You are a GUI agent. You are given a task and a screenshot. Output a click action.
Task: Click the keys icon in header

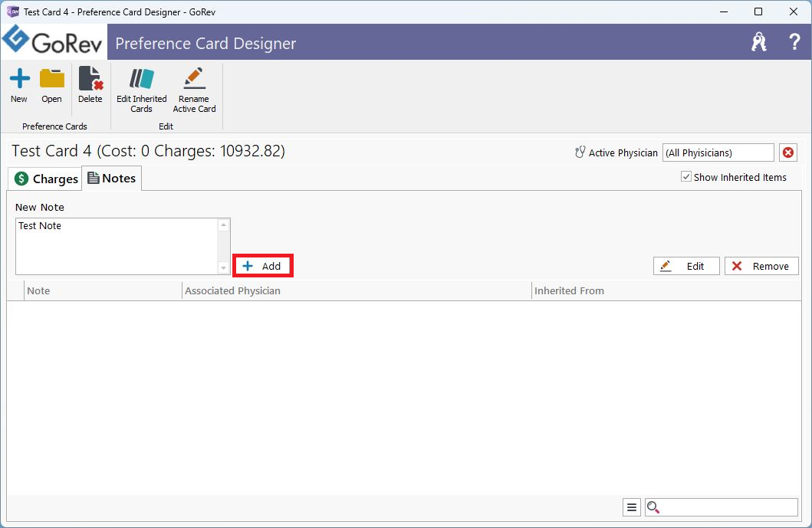coord(759,42)
